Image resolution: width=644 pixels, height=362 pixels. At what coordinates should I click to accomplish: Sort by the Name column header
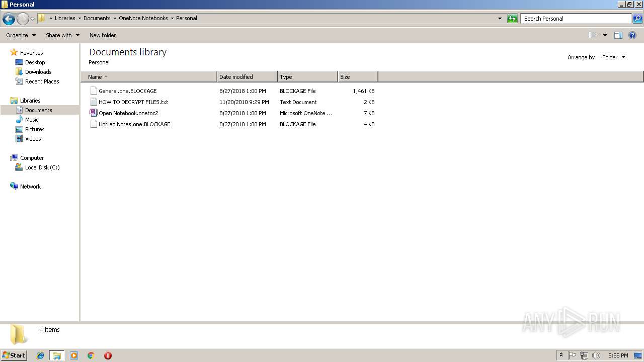coord(149,77)
